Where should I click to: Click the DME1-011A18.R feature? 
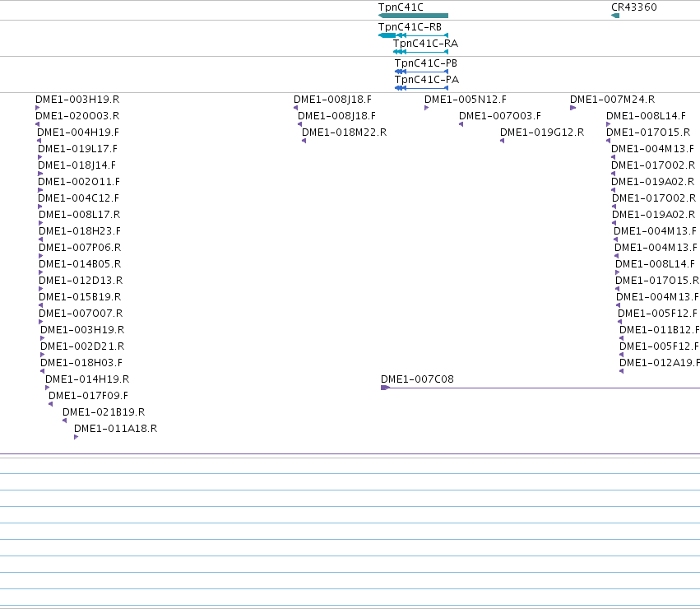[x=116, y=429]
